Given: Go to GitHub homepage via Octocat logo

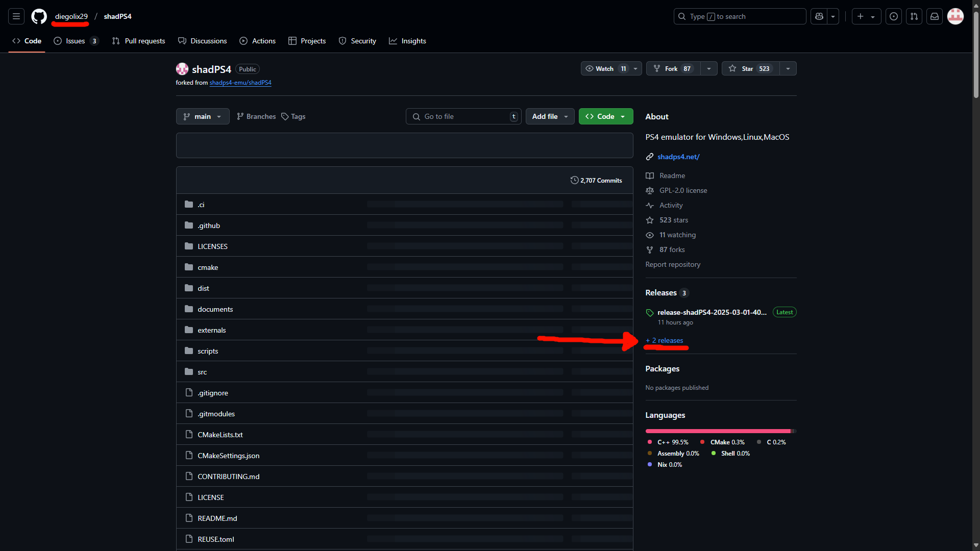Looking at the screenshot, I should pyautogui.click(x=39, y=16).
